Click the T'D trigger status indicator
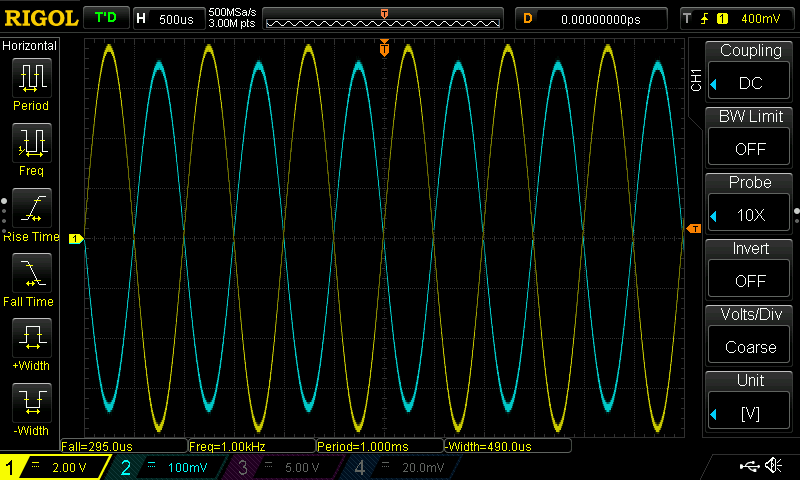Viewport: 800px width, 480px height. click(106, 18)
